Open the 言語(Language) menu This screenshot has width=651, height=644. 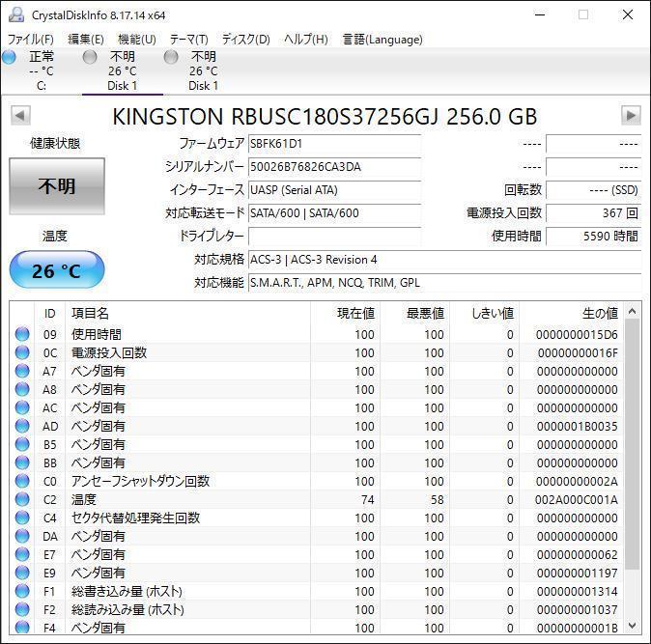pos(382,40)
